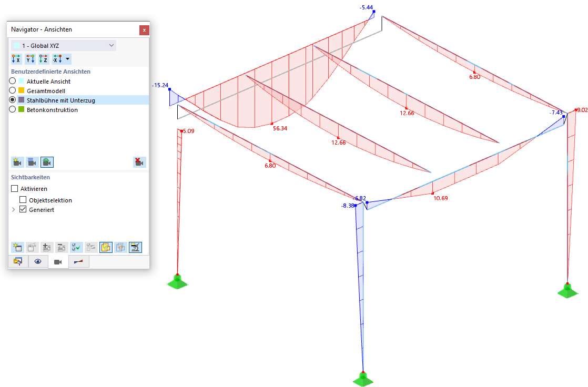The width and height of the screenshot is (588, 387).
Task: Click the view against X direction icon
Action: (x=57, y=59)
